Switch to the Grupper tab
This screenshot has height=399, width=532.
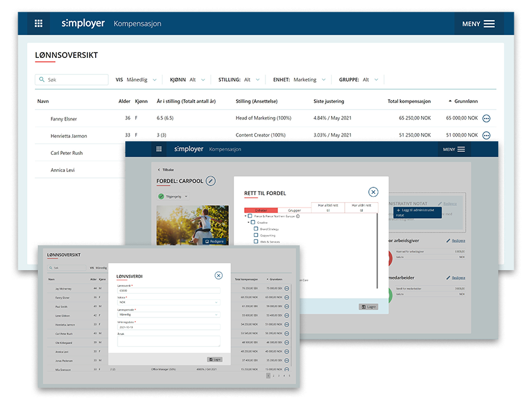294,210
